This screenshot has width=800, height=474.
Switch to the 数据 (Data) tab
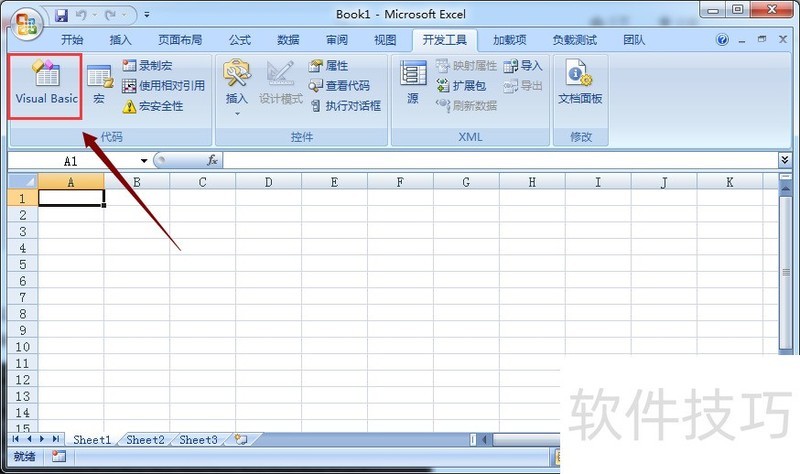288,40
